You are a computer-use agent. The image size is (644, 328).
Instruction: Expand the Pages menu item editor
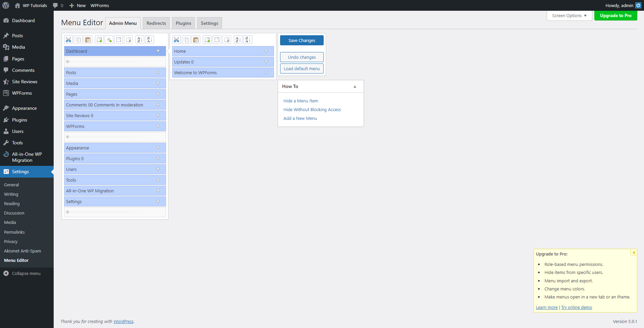point(158,94)
